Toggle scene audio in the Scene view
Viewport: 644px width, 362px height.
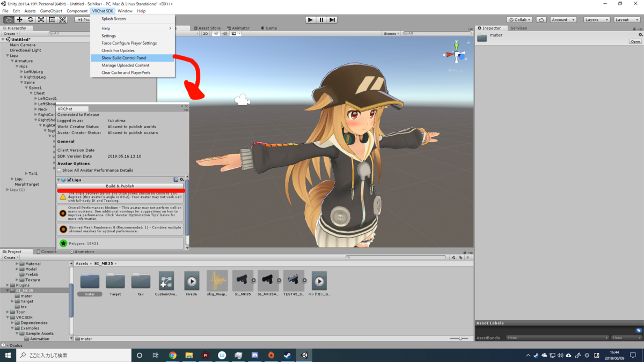[225, 33]
